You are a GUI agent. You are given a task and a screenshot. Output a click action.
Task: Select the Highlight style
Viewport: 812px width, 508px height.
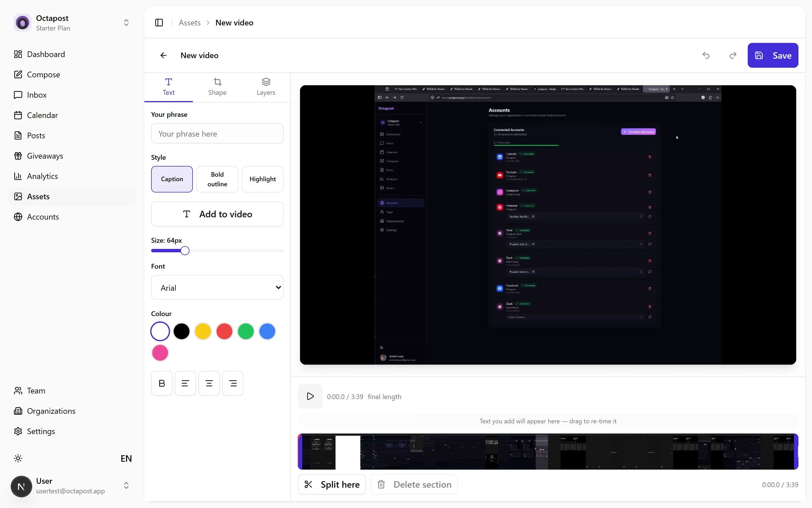[263, 179]
